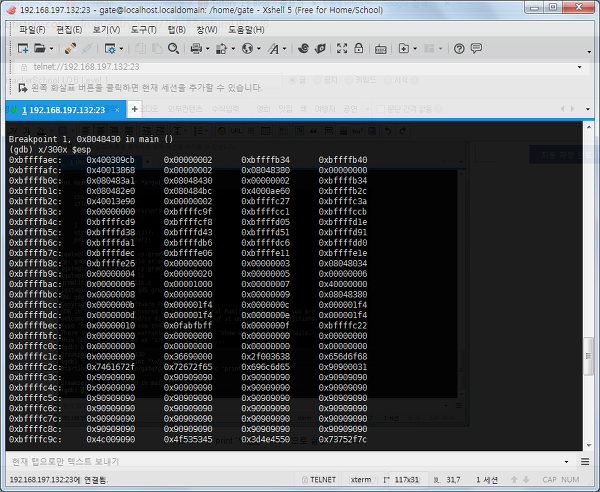Open the toolbar overflow options arrow
Image resolution: width=600 pixels, height=492 pixels.
tap(589, 52)
